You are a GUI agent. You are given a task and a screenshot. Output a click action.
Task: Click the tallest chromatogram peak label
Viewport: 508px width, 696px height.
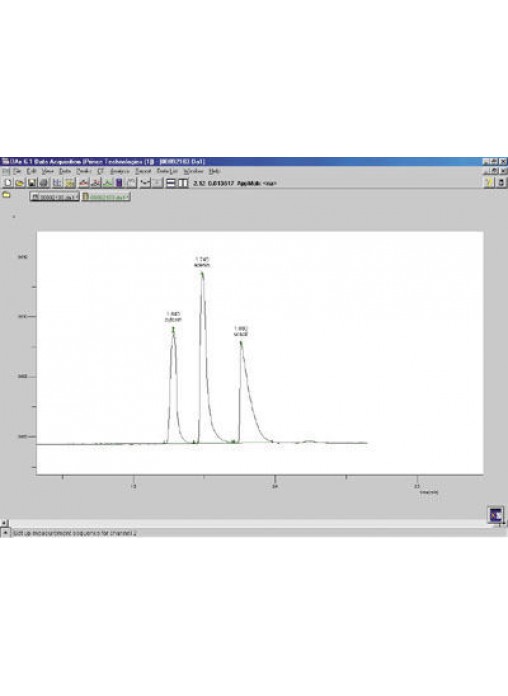(202, 262)
